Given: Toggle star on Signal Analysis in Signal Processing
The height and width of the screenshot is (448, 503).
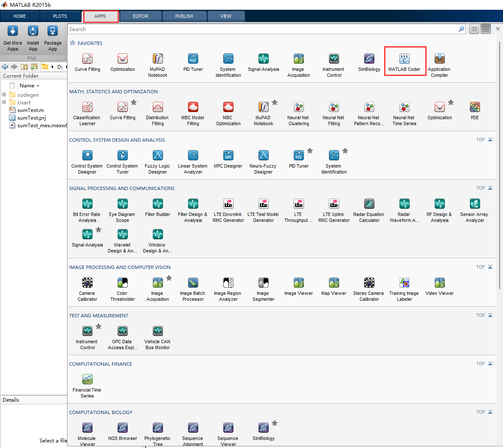Looking at the screenshot, I should [98, 230].
